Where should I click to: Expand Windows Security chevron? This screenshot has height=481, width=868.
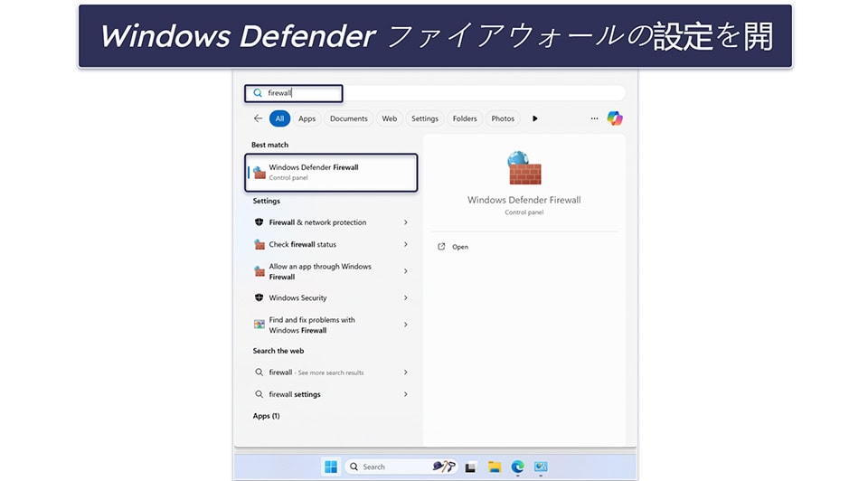[406, 297]
